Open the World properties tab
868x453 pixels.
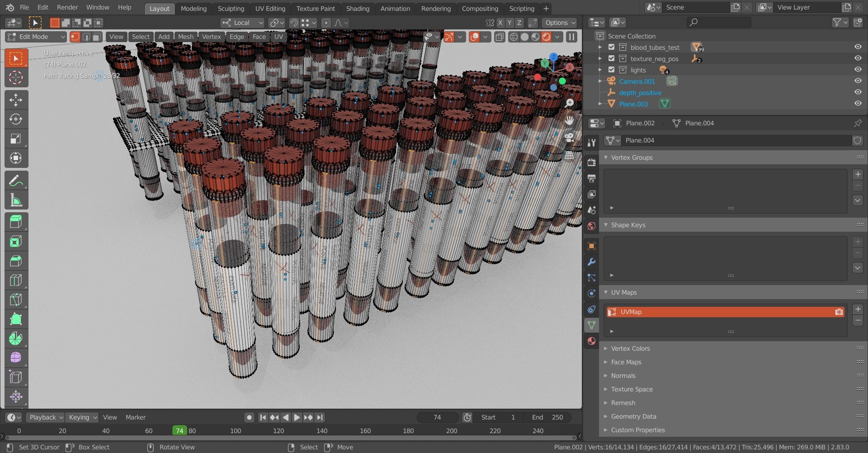point(591,226)
